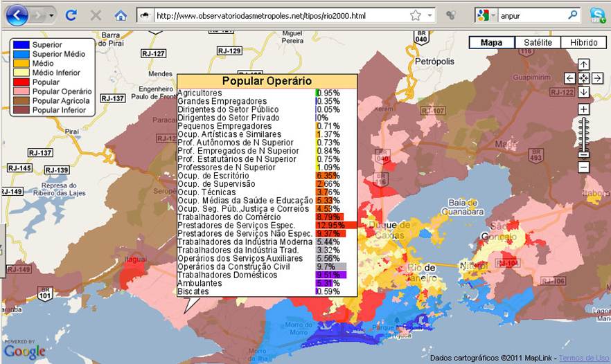Click the Trabalhadores Domésticos 9.51% bar
The width and height of the screenshot is (611, 364).
click(x=331, y=275)
